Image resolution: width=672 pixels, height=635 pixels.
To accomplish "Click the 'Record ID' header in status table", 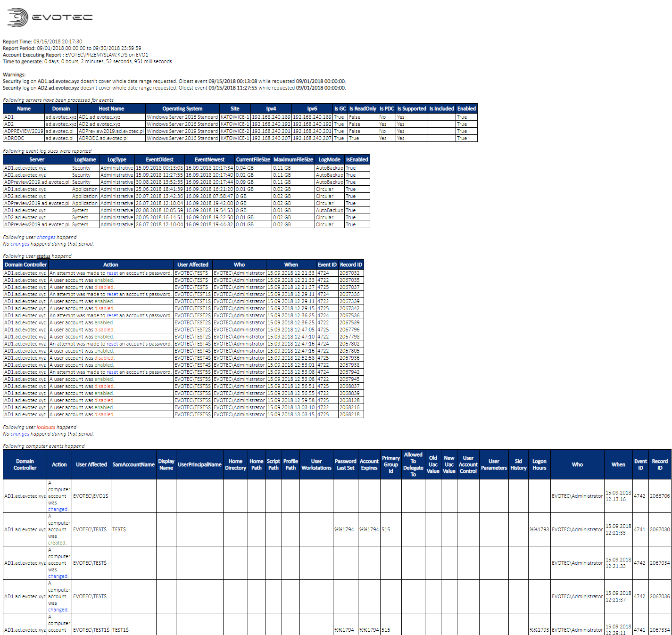I will click(350, 264).
